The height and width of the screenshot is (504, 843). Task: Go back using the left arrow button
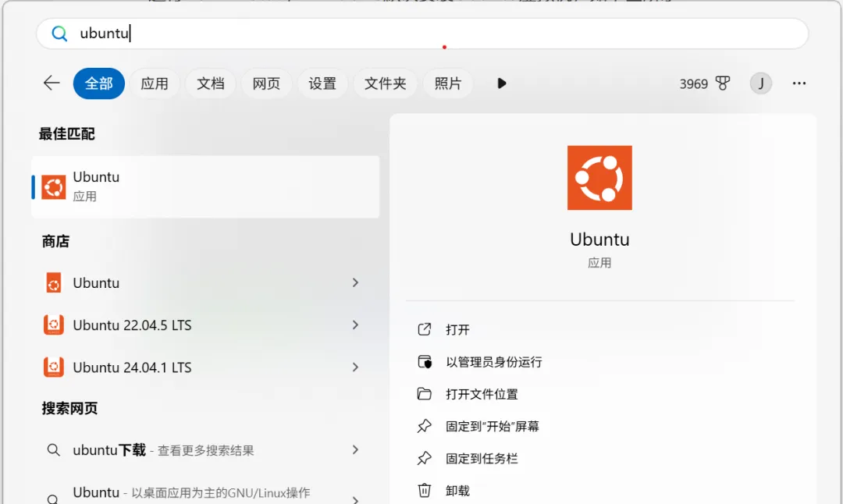(x=52, y=83)
